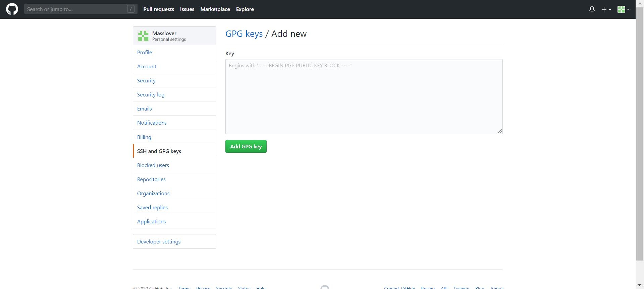
Task: Open the Account settings page
Action: click(x=174, y=66)
